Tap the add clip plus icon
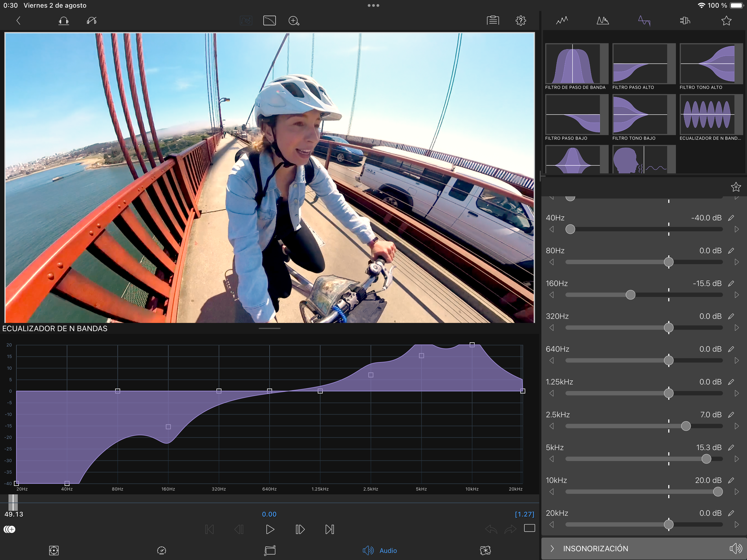Screen dimensions: 747x560 click(x=10, y=529)
